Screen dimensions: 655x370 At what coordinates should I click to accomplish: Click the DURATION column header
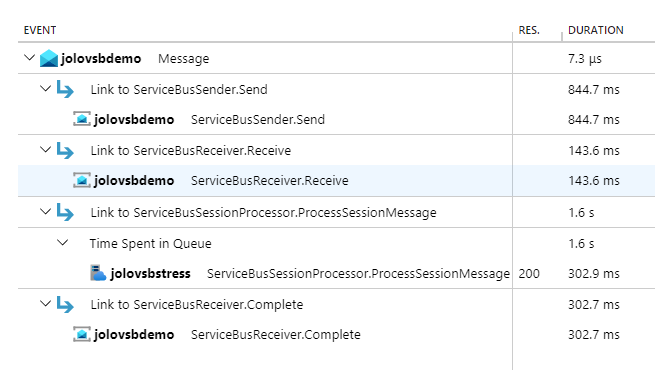[x=596, y=30]
